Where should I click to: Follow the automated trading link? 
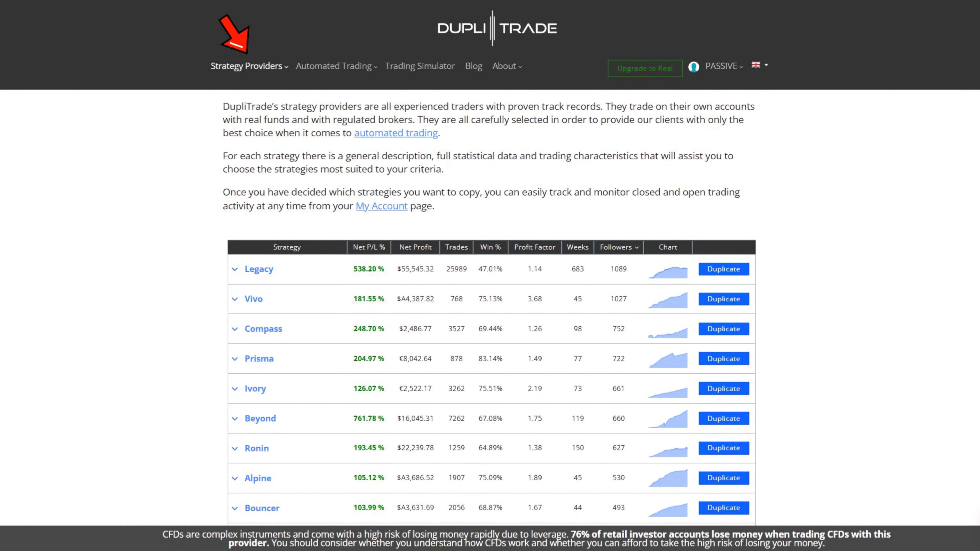tap(396, 133)
